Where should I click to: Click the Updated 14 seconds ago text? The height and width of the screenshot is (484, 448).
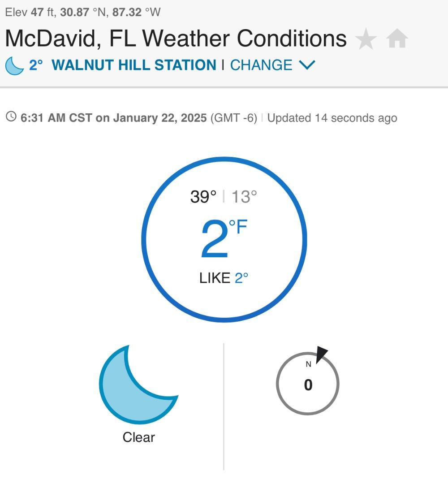click(x=332, y=118)
